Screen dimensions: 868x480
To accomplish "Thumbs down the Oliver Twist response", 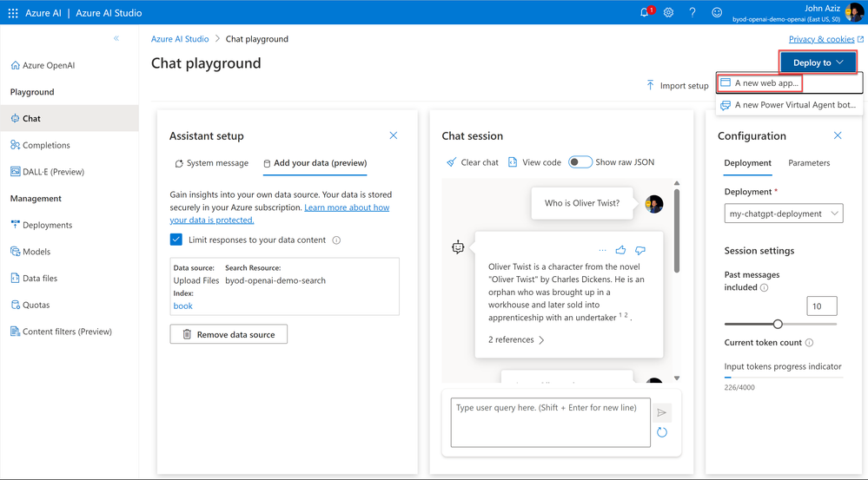I will coord(640,251).
